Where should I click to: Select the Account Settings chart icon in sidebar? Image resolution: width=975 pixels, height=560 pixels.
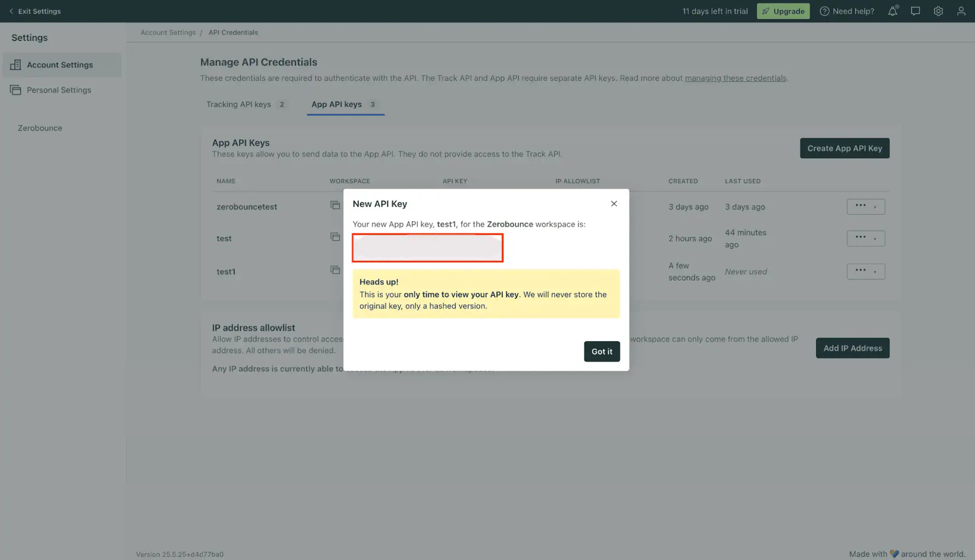(15, 64)
